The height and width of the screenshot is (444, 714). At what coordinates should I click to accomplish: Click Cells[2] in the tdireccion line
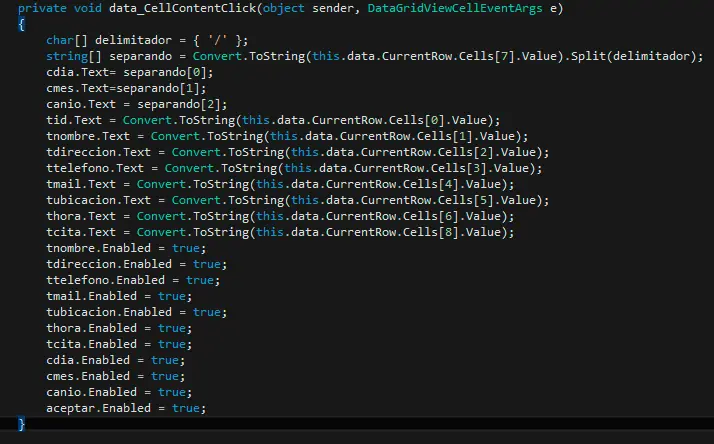point(466,152)
